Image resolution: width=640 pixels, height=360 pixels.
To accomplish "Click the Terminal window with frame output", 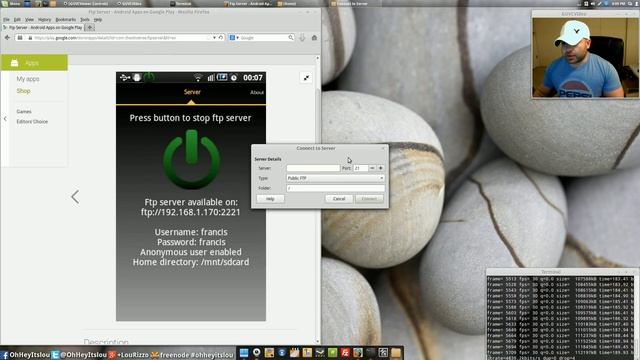I will tap(561, 314).
